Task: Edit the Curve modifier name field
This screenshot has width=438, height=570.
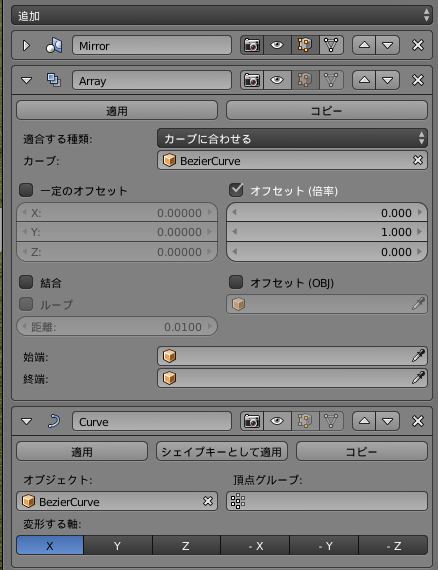Action: [x=152, y=421]
